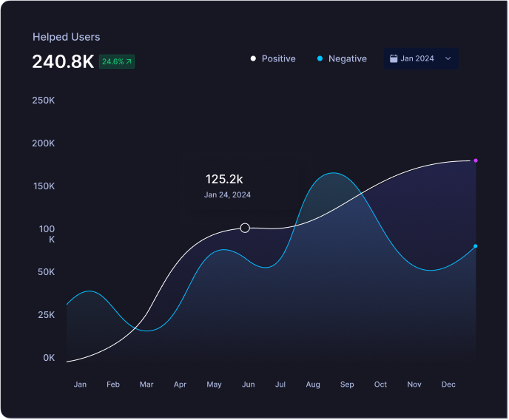This screenshot has width=509, height=420.
Task: Click the blue endpoint of Negative line
Action: point(475,246)
